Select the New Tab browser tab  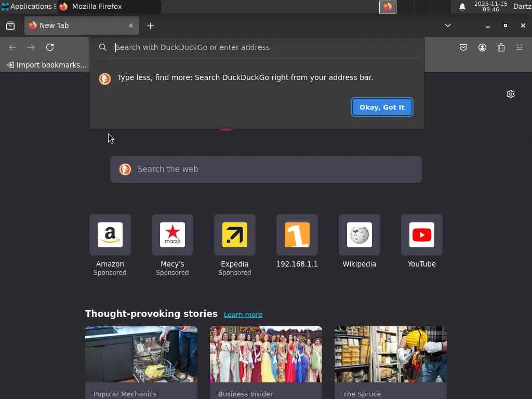[82, 25]
